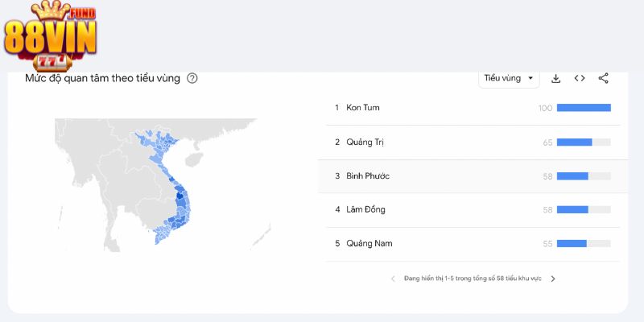The height and width of the screenshot is (322, 644).
Task: Click the help question mark icon
Action: pos(192,78)
